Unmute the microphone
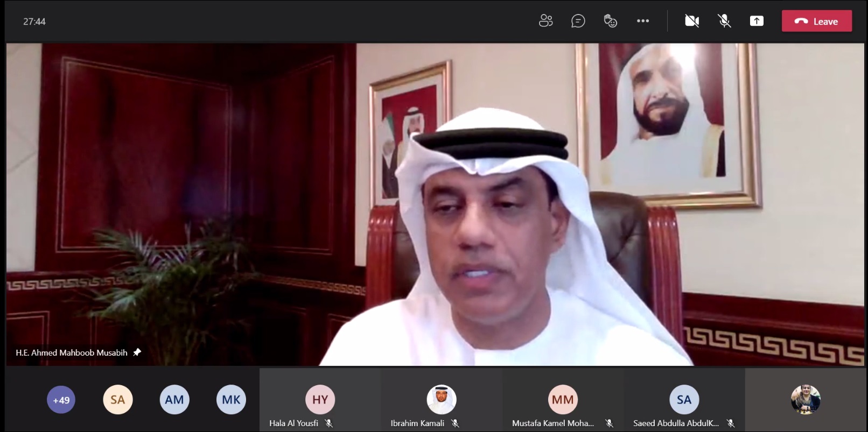The height and width of the screenshot is (432, 868). (x=724, y=21)
